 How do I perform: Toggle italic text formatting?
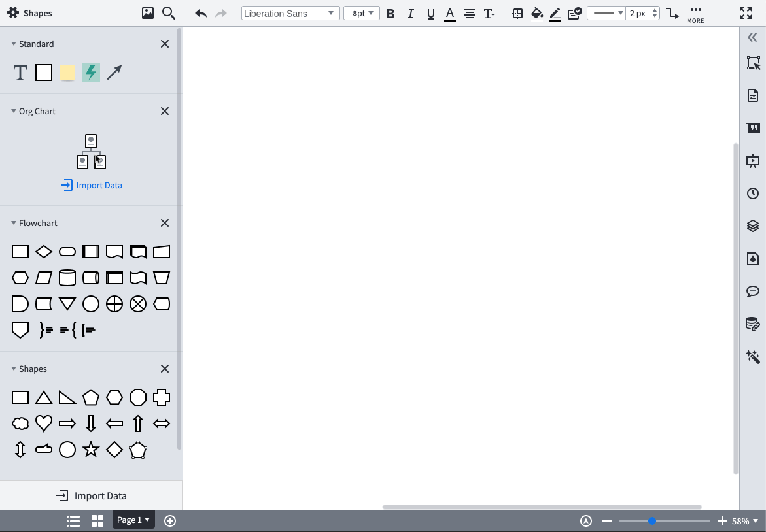(x=410, y=13)
